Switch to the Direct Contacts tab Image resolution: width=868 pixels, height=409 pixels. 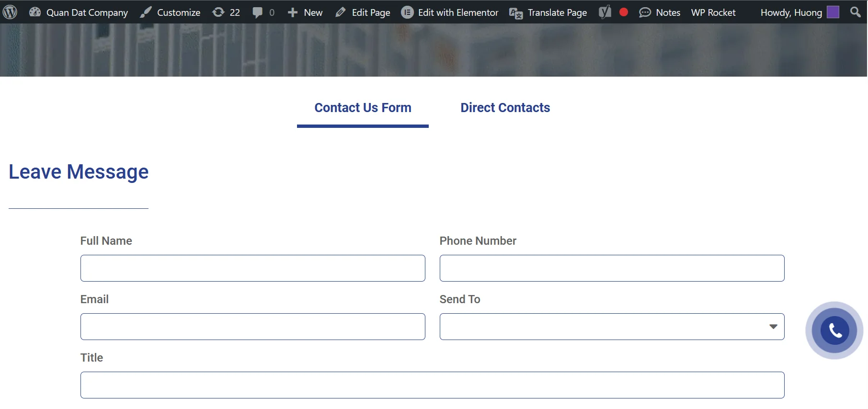(505, 108)
